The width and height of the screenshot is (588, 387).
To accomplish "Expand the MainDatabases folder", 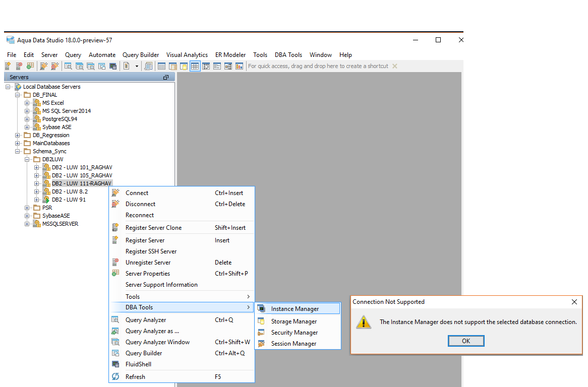I will 18,144.
